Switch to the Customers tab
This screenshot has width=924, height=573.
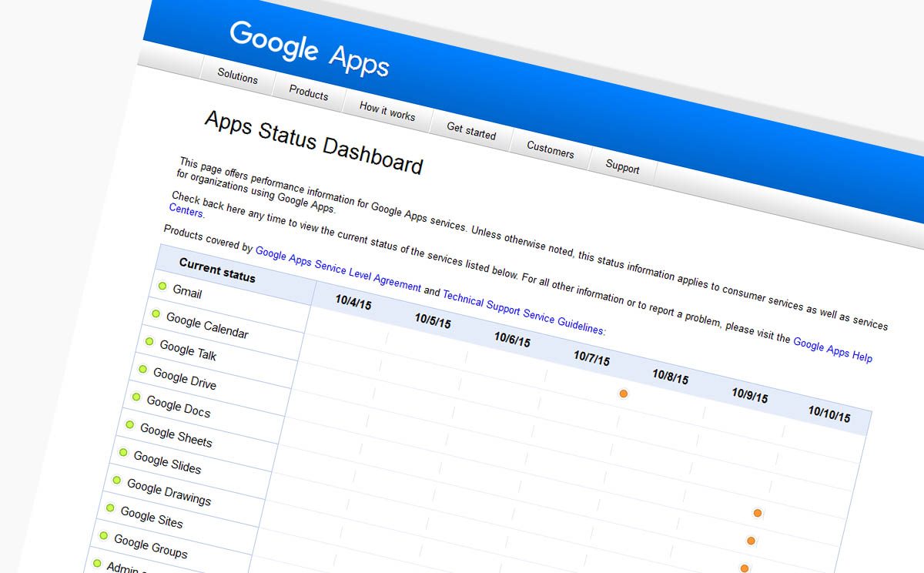[551, 149]
